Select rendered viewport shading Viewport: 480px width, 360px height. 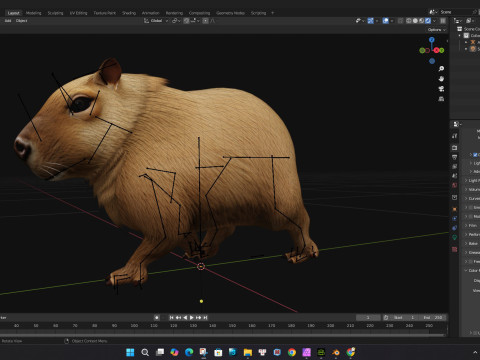pos(428,21)
